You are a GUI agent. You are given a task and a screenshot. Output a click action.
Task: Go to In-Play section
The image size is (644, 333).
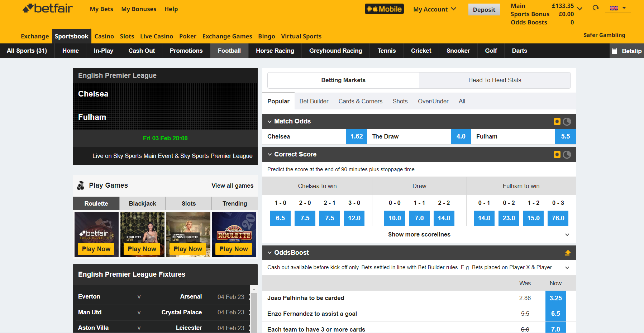[104, 51]
